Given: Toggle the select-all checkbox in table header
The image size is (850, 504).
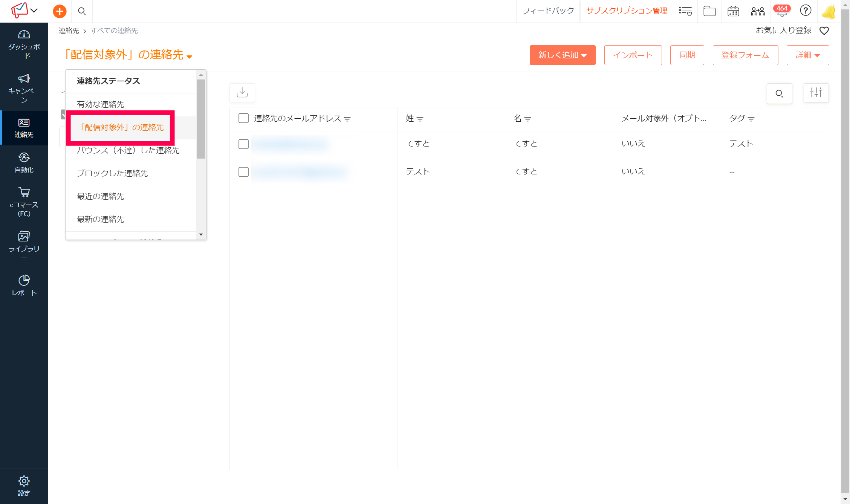Looking at the screenshot, I should point(243,118).
